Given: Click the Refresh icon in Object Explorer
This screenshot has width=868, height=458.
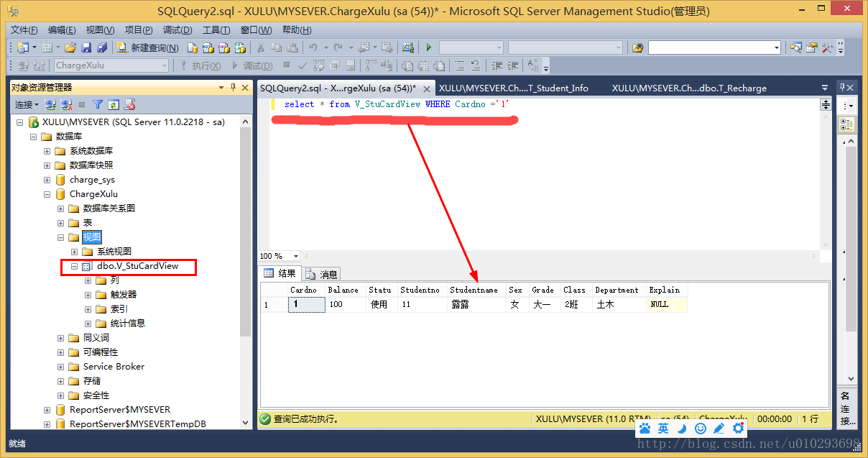Looking at the screenshot, I should pos(114,105).
